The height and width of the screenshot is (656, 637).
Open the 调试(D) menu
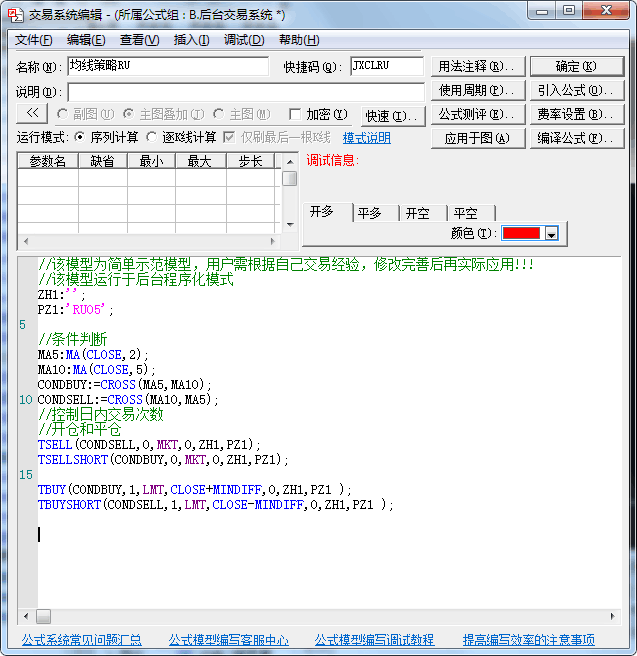(244, 40)
